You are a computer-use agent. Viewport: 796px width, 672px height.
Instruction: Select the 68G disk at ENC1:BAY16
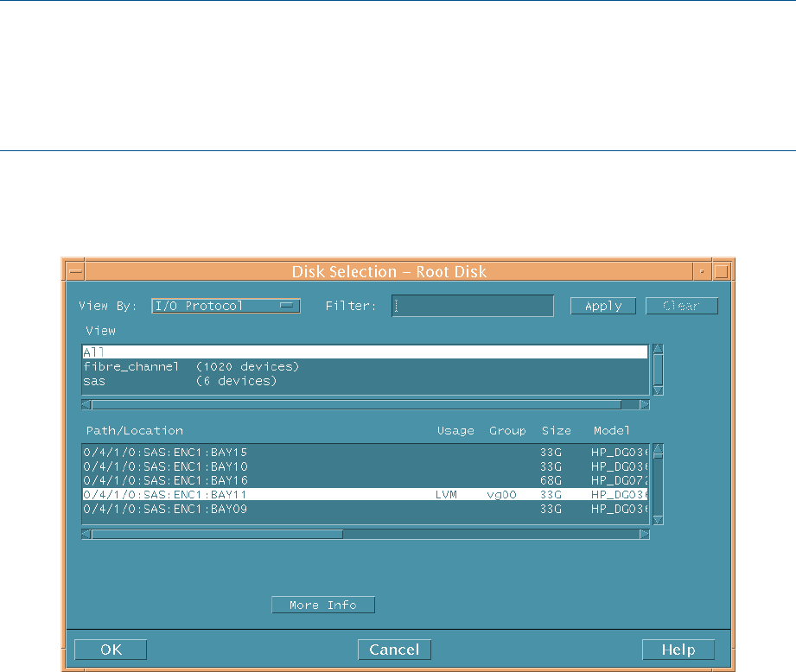[365, 480]
